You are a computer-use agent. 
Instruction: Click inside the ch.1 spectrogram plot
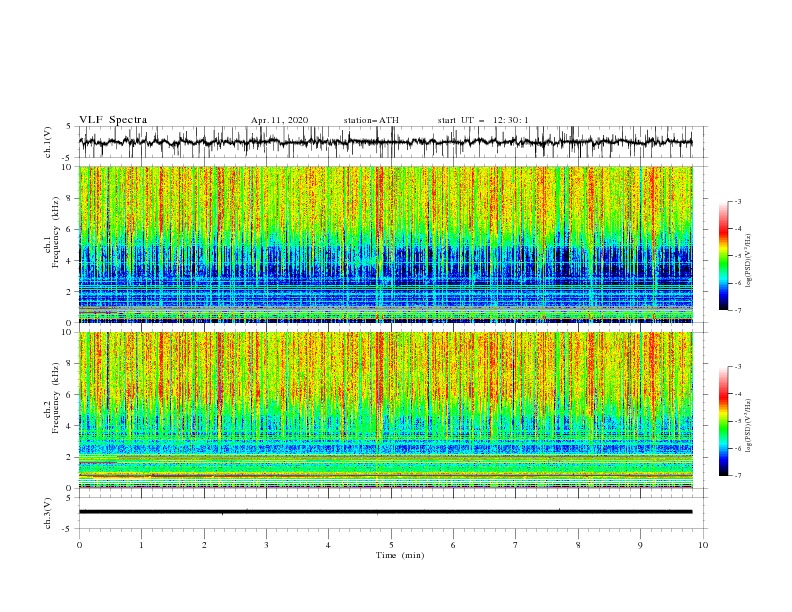coord(385,244)
